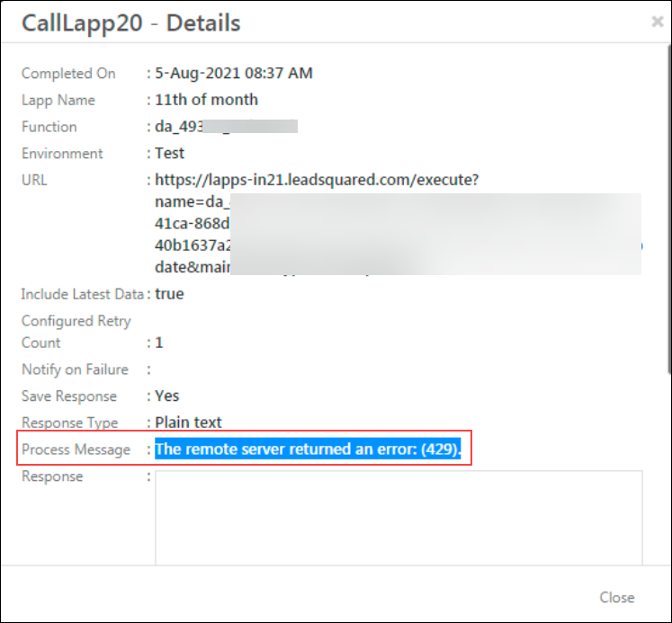This screenshot has height=623, width=672.
Task: Click the Include Latest Data true value
Action: click(x=169, y=294)
